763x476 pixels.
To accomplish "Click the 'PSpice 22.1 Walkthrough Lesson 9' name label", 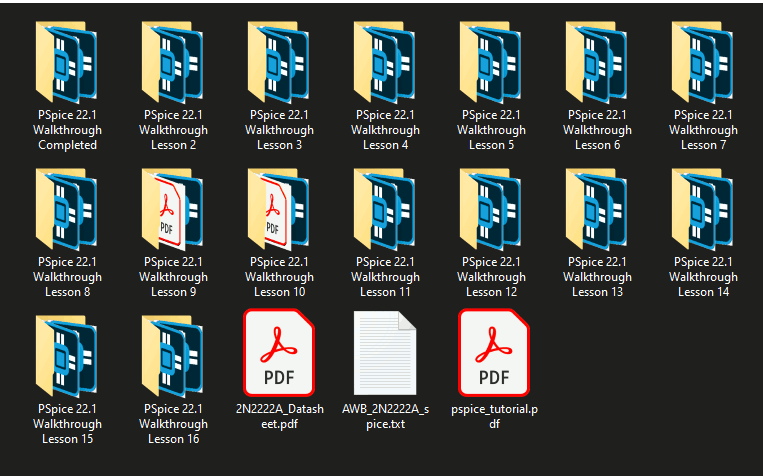I will click(x=173, y=277).
